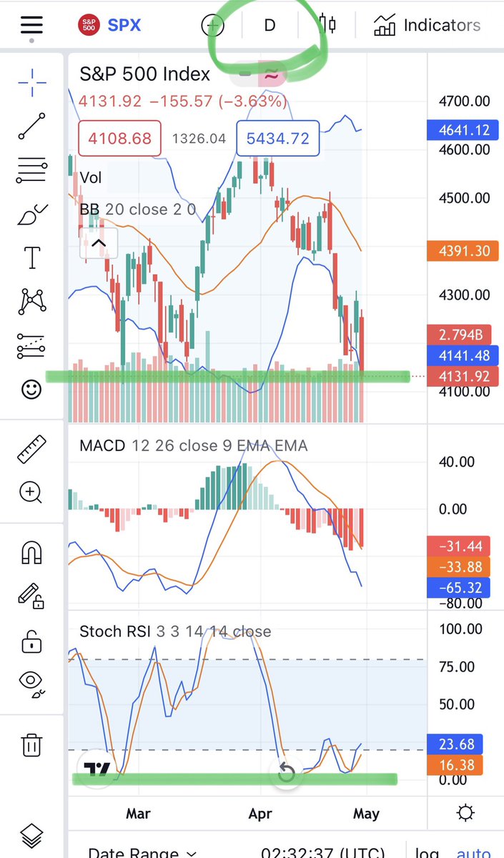Open the hamburger main menu
Image resolution: width=504 pixels, height=858 pixels.
[x=31, y=25]
